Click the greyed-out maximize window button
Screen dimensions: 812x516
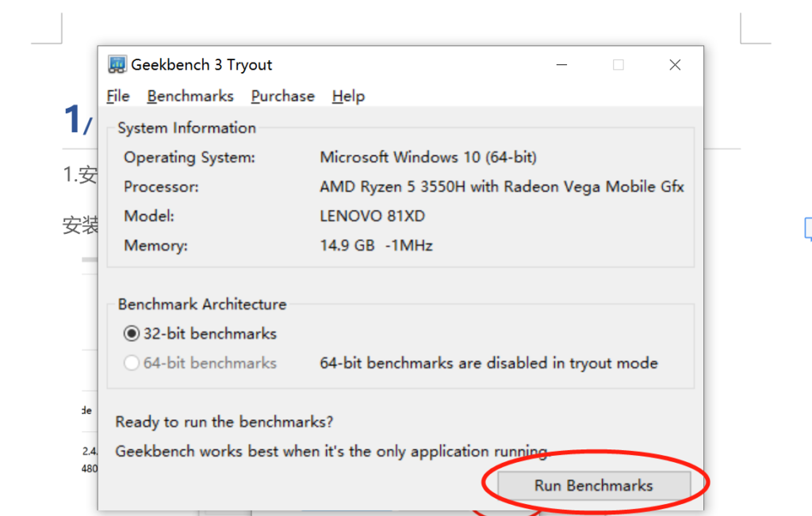pos(619,65)
